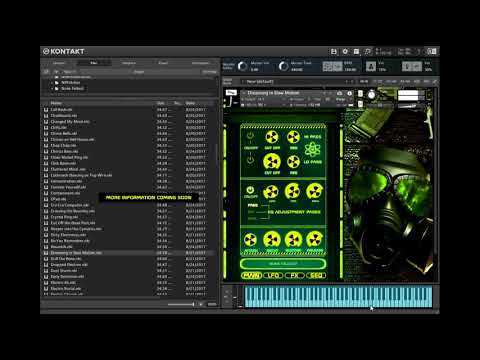Select third EQ adjustment page
480x360 pixels.
coord(252,218)
